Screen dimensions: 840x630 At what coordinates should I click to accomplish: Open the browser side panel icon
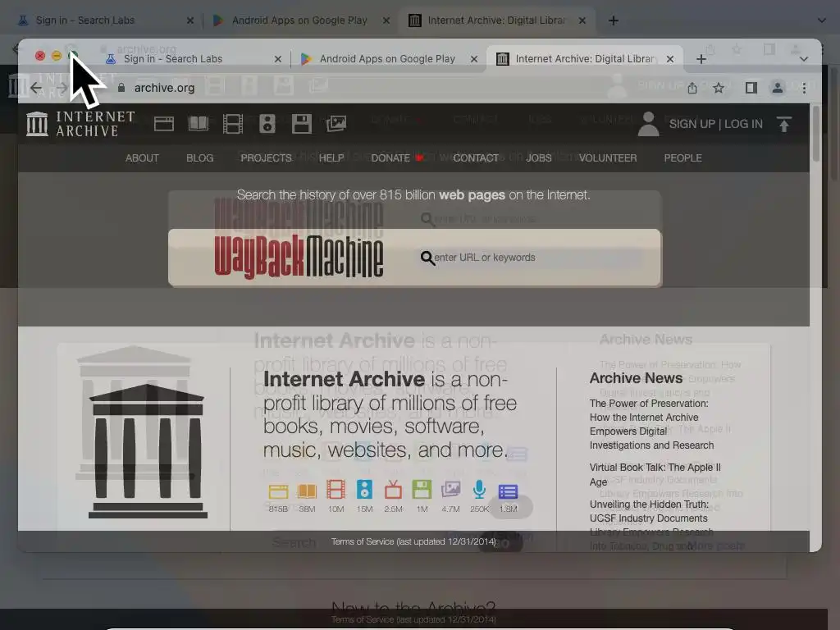(751, 88)
